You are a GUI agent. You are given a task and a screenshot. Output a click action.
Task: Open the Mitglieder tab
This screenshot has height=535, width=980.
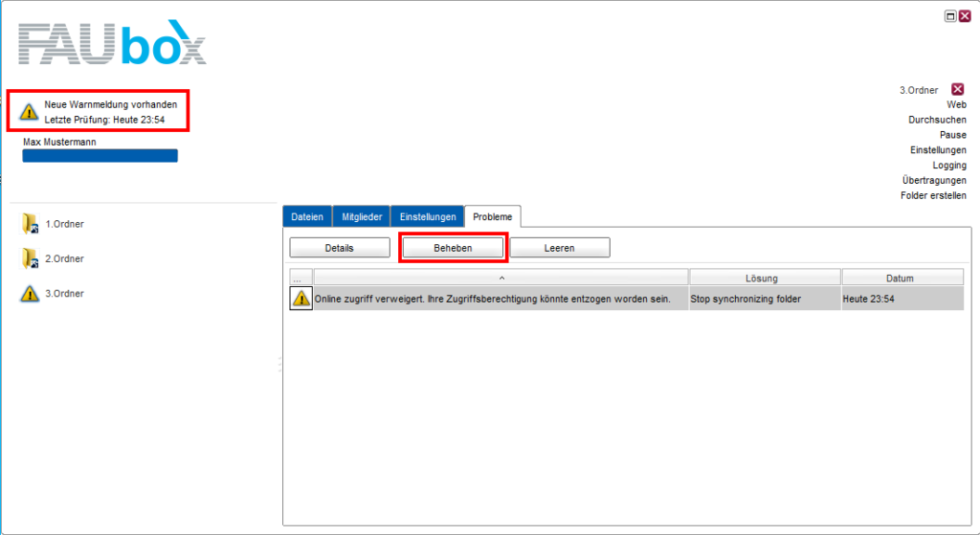361,217
